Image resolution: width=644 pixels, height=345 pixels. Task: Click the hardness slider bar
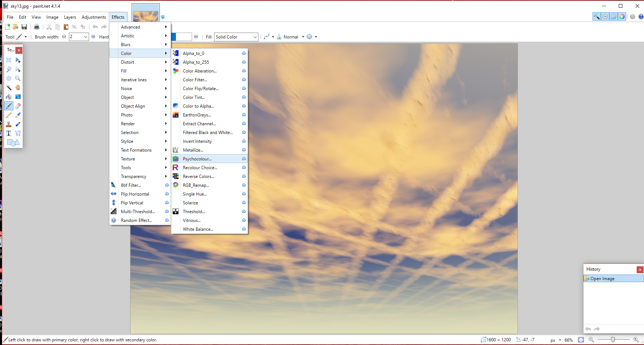click(x=182, y=37)
